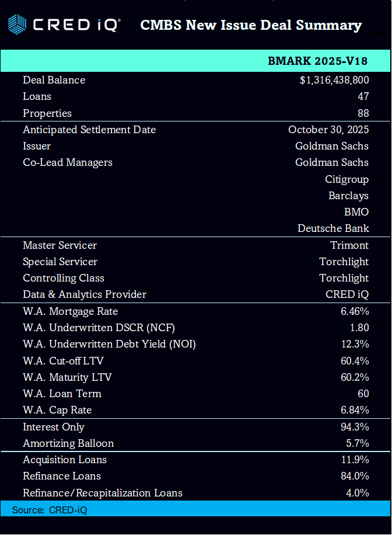Click the October 30, 2025 settlement date
Screen dimensions: 392x535
point(328,130)
